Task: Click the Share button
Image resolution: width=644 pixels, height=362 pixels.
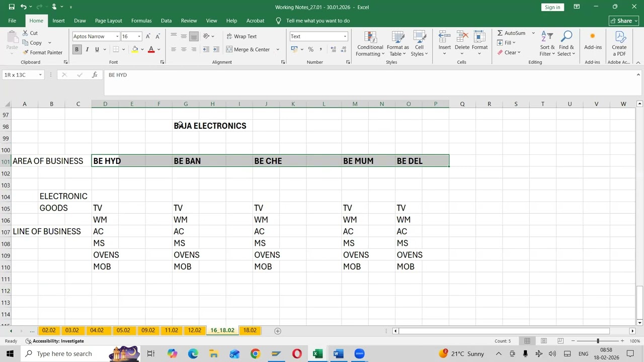Action: pyautogui.click(x=624, y=21)
